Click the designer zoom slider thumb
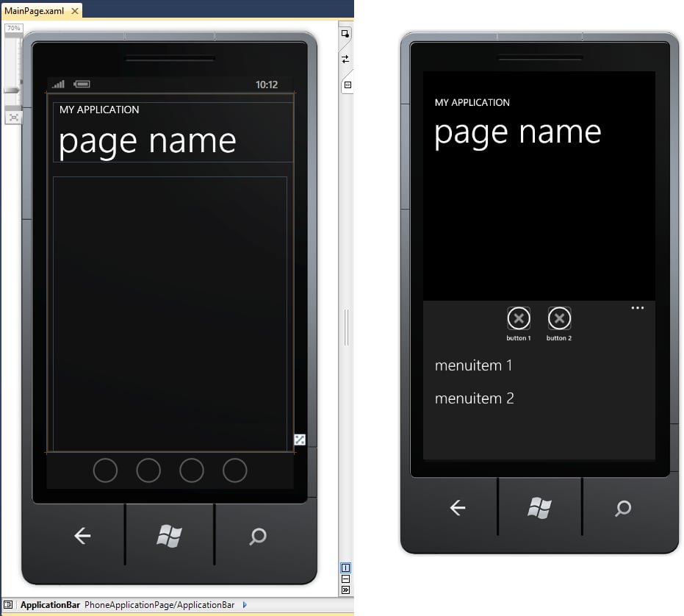Image resolution: width=684 pixels, height=616 pixels. pos(12,90)
